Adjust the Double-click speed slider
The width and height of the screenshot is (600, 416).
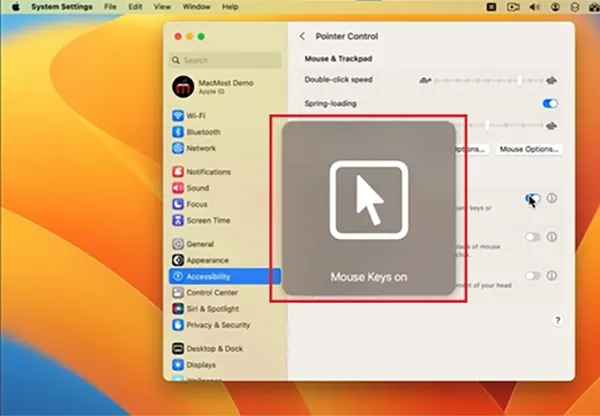coord(488,81)
